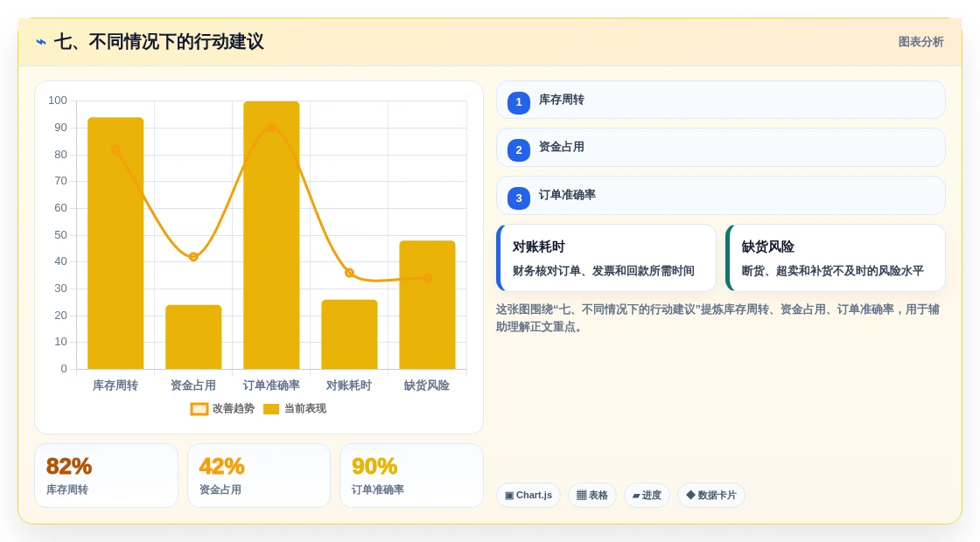Click the blue lightning icon beside the title

click(x=41, y=42)
